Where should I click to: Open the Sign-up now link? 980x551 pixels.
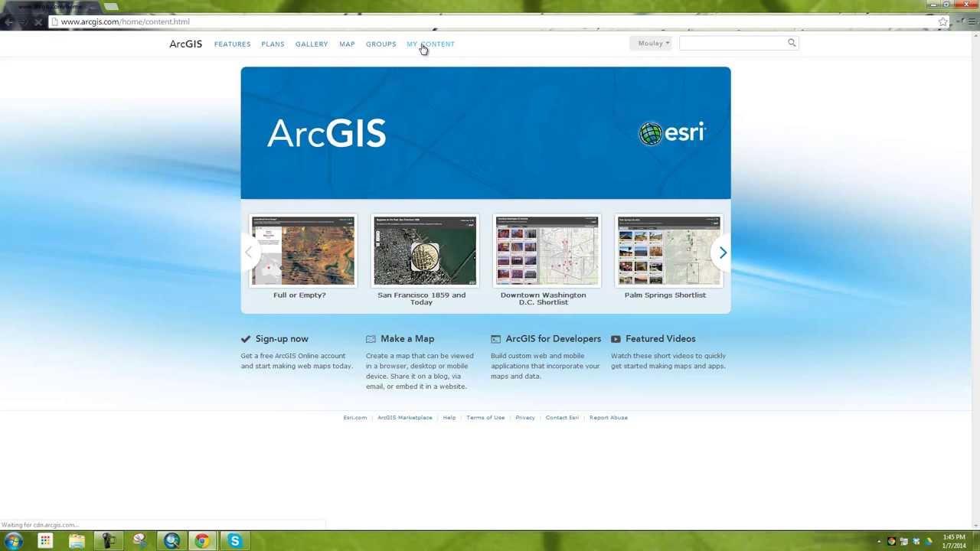pyautogui.click(x=282, y=338)
